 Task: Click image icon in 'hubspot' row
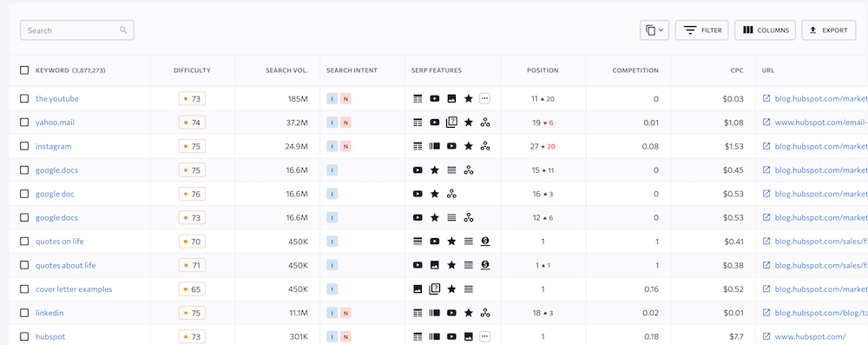[469, 336]
